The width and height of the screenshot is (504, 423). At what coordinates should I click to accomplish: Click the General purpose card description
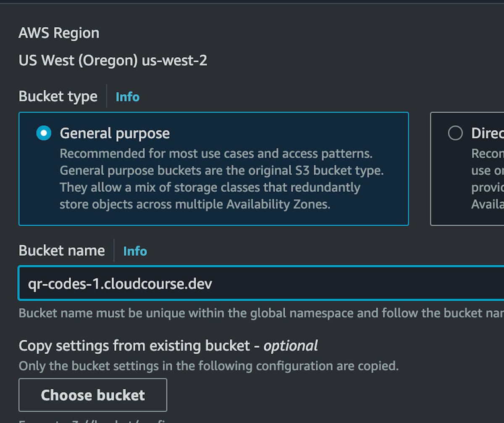(222, 179)
